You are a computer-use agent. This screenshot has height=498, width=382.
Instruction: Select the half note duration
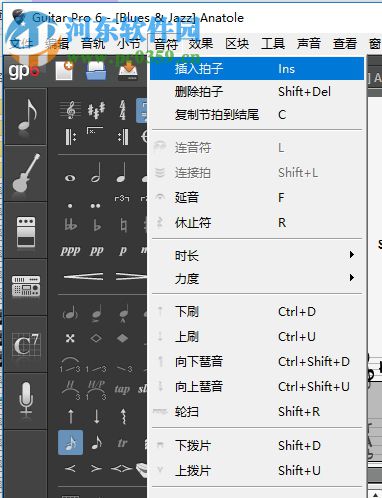(x=96, y=173)
